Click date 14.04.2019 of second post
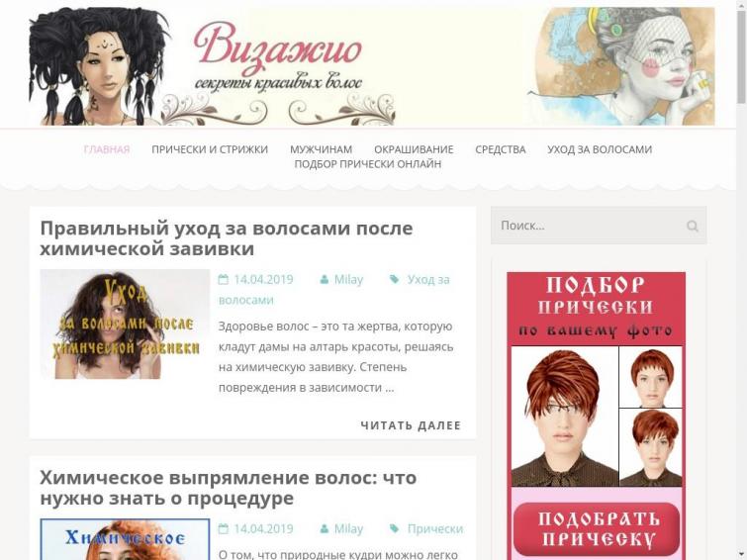Viewport: 747px width, 560px height. pos(263,528)
